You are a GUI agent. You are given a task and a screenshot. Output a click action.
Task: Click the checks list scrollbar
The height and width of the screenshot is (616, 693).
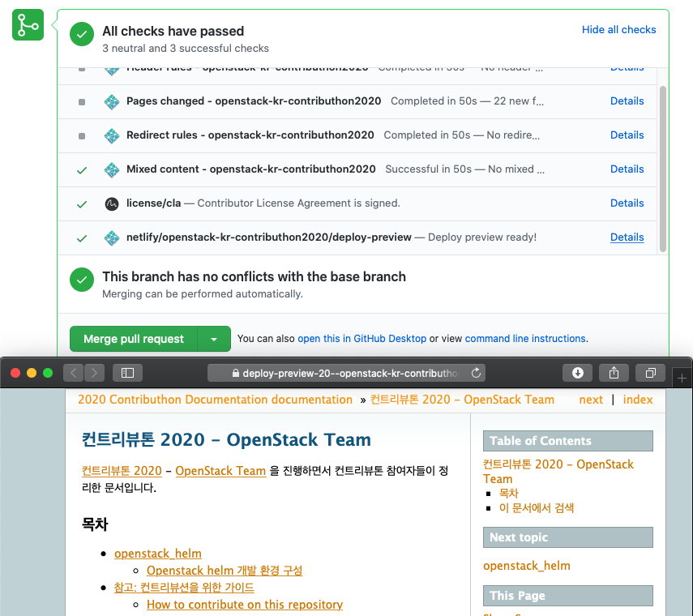pyautogui.click(x=662, y=169)
